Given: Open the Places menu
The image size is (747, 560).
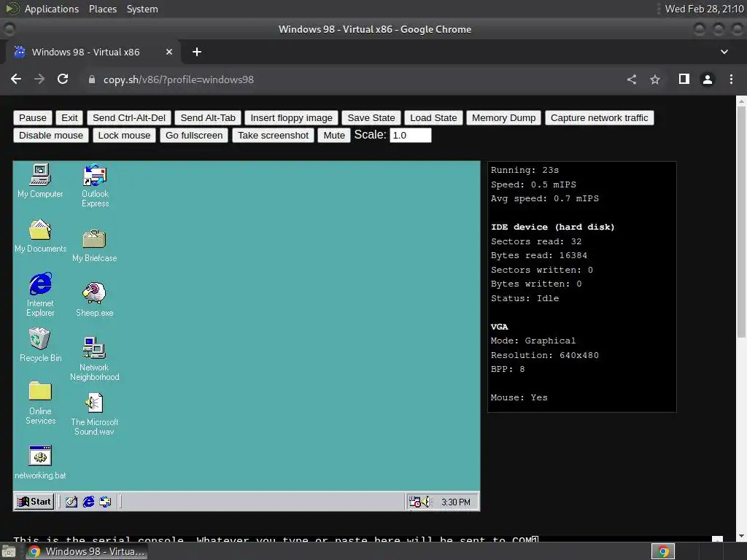Looking at the screenshot, I should (103, 9).
